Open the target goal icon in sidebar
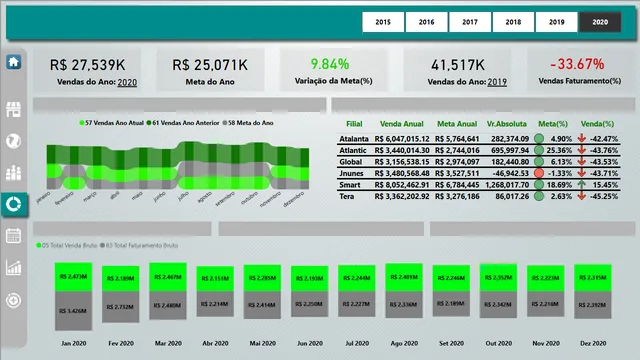This screenshot has width=640, height=360. [x=13, y=300]
